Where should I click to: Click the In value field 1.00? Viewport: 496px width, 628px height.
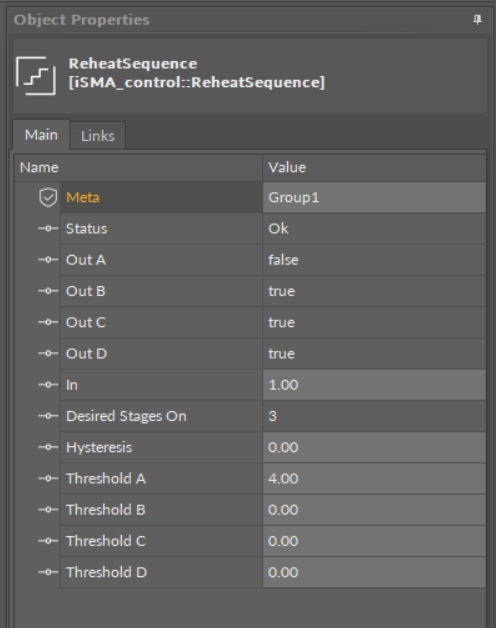(x=374, y=385)
